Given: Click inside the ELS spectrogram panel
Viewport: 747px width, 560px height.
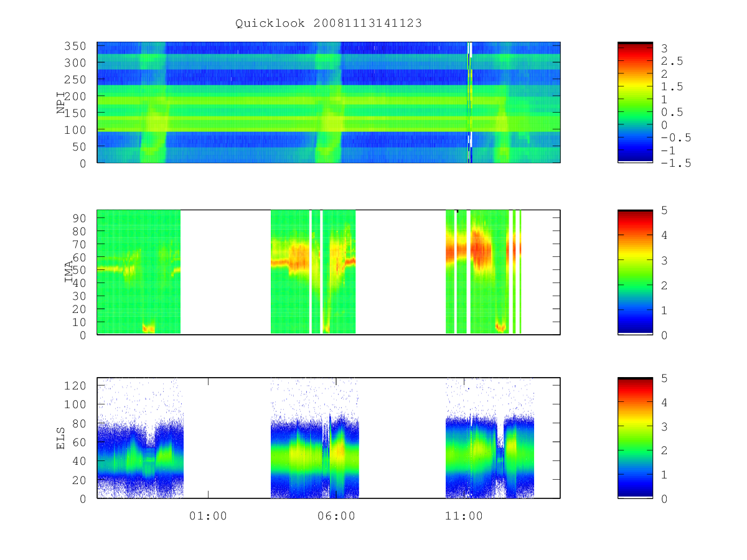Looking at the screenshot, I should 329,438.
